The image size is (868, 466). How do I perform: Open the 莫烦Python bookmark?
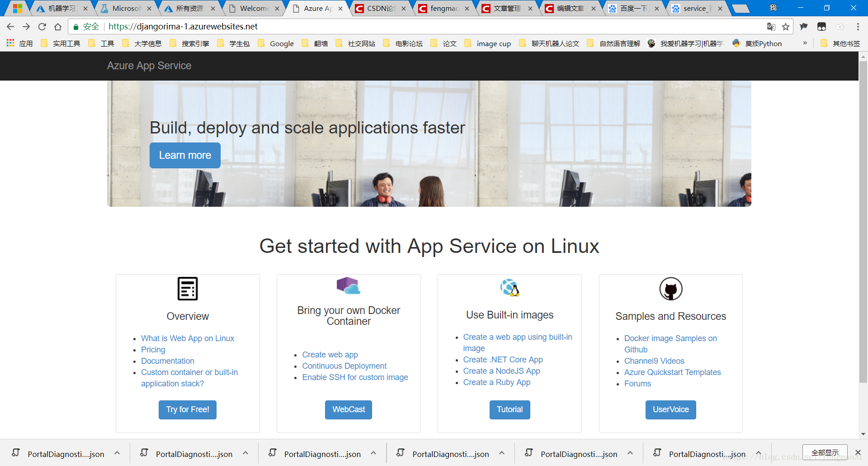[x=757, y=43]
